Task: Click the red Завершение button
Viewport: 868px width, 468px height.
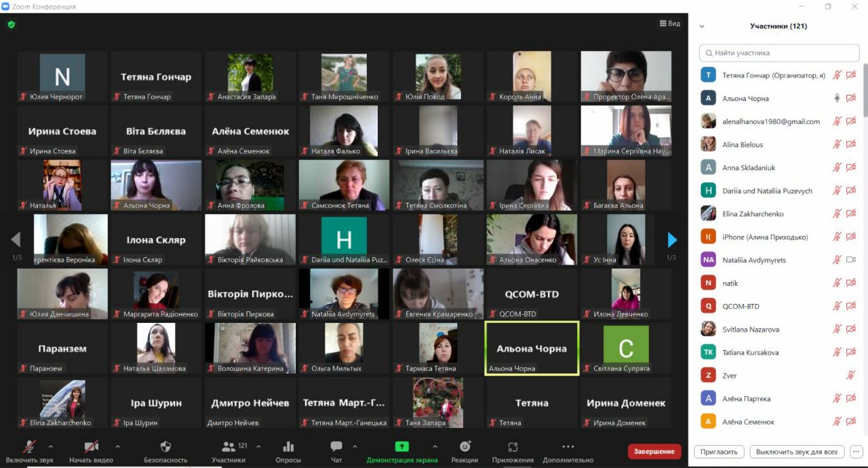Action: coord(654,451)
